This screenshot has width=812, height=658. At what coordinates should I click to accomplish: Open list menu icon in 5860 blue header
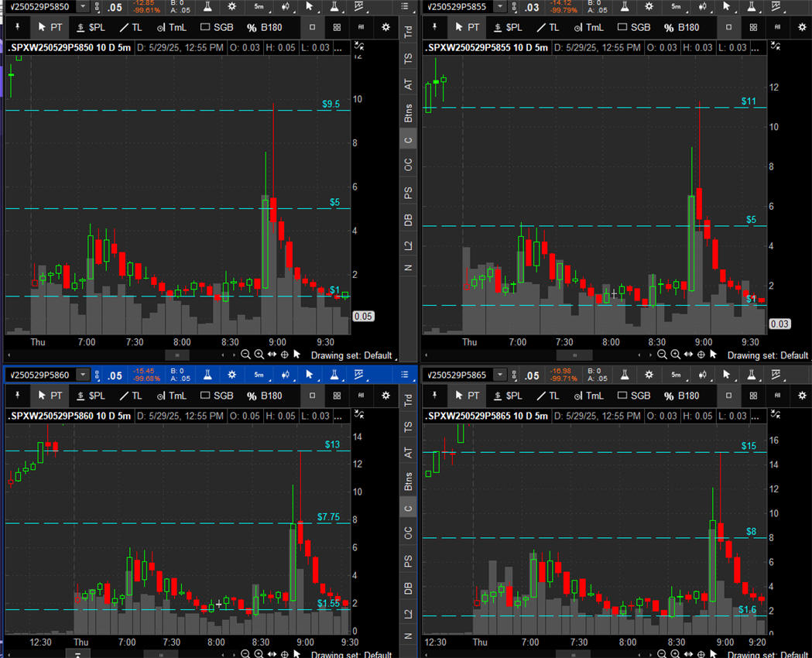pyautogui.click(x=405, y=375)
